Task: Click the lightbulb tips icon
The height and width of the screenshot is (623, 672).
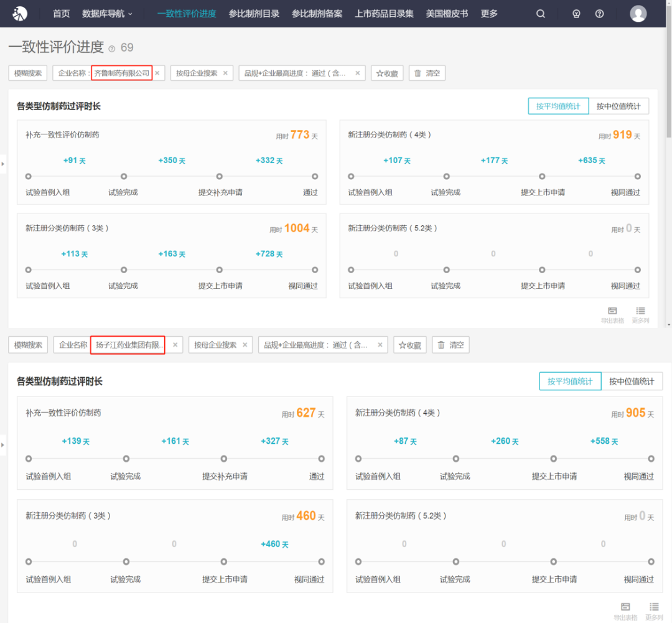Action: point(576,14)
